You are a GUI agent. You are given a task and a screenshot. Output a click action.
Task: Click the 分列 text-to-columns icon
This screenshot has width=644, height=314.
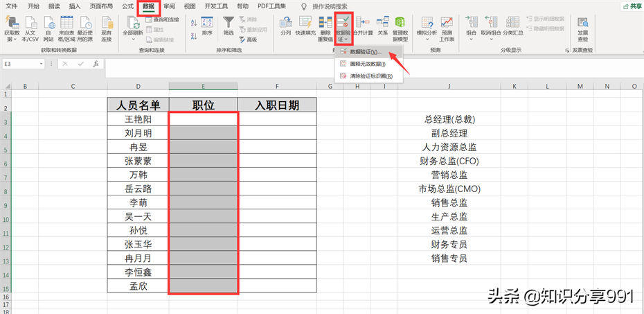click(x=285, y=24)
